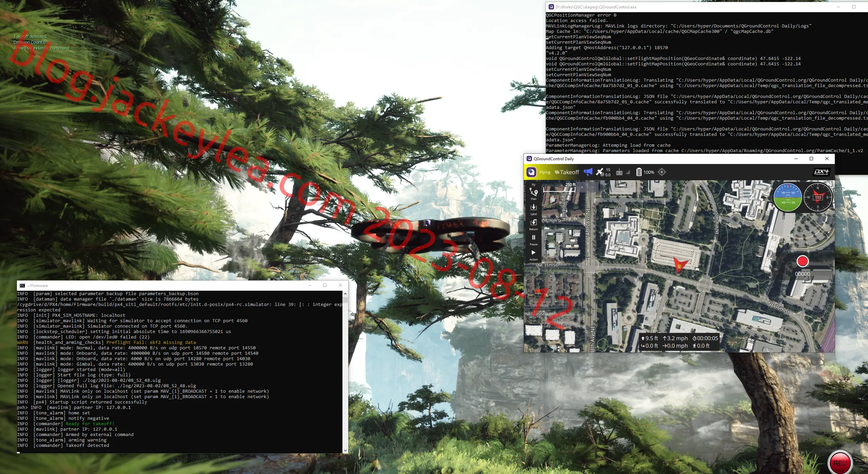Viewport: 868px width, 474px height.
Task: Zoom in the map with plus button
Action: pos(582,187)
